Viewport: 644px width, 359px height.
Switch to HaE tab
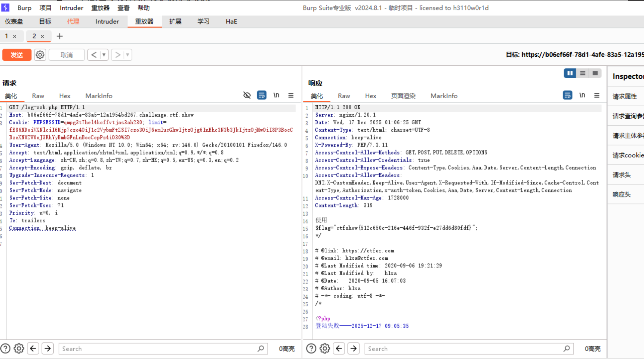pyautogui.click(x=231, y=21)
